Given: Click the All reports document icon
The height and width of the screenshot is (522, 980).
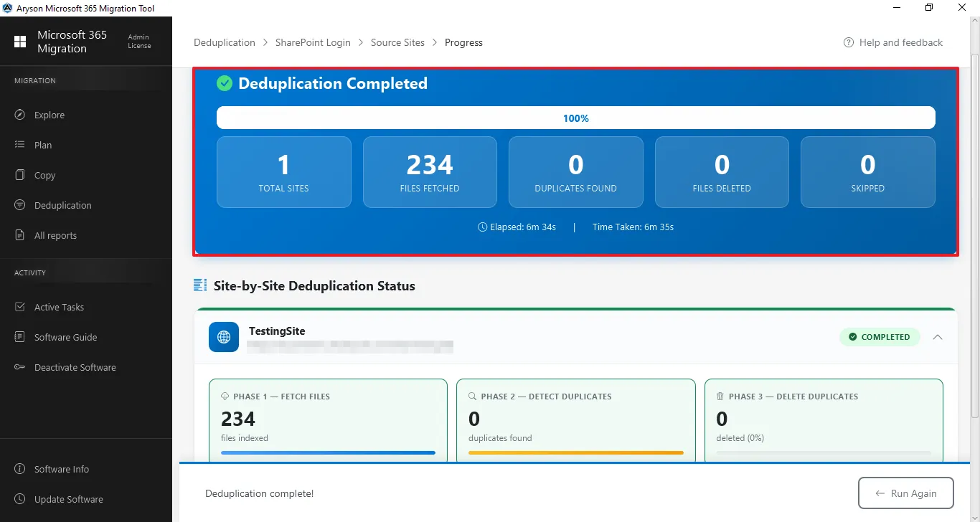Looking at the screenshot, I should pyautogui.click(x=20, y=235).
